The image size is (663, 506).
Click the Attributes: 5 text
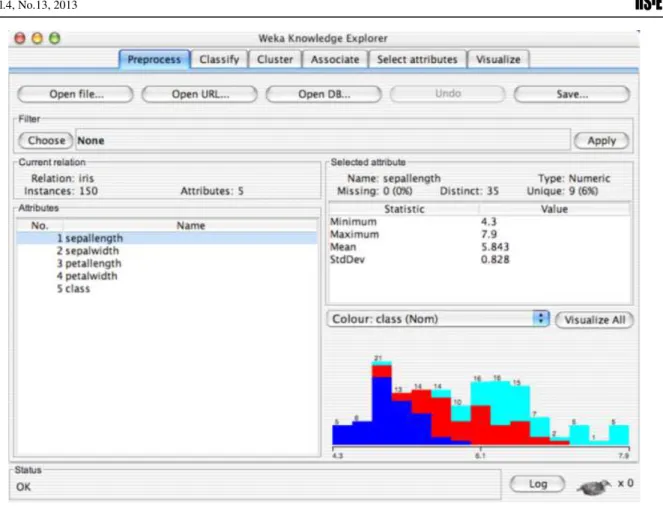(x=212, y=191)
